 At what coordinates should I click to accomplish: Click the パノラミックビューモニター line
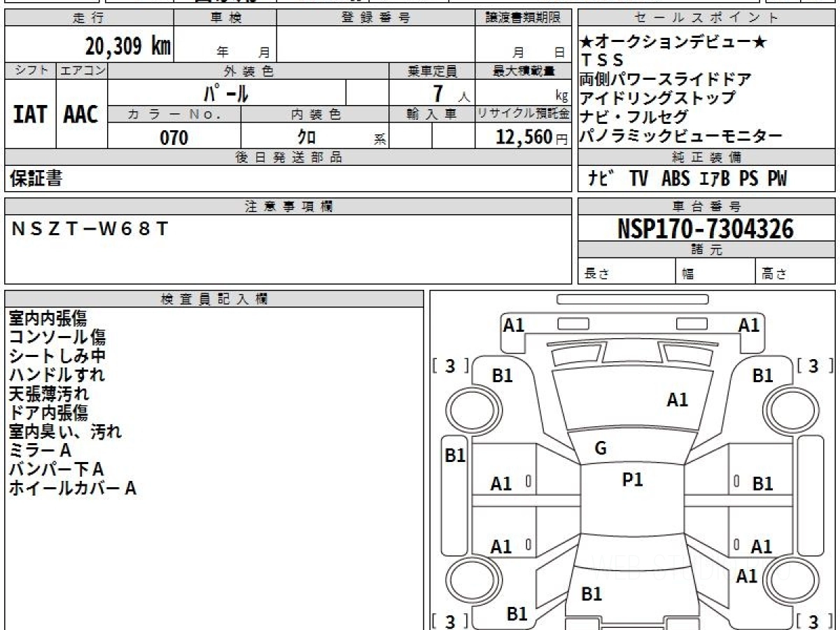pyautogui.click(x=681, y=136)
